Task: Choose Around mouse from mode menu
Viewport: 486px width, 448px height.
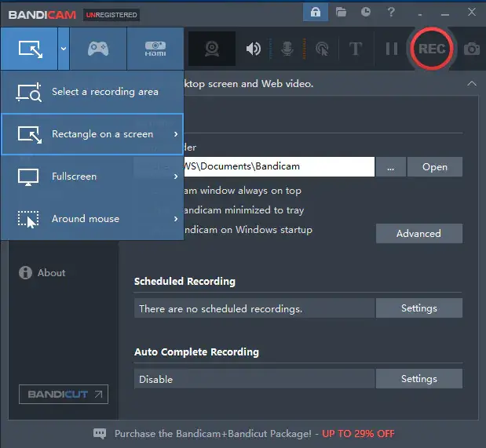Action: pyautogui.click(x=93, y=219)
